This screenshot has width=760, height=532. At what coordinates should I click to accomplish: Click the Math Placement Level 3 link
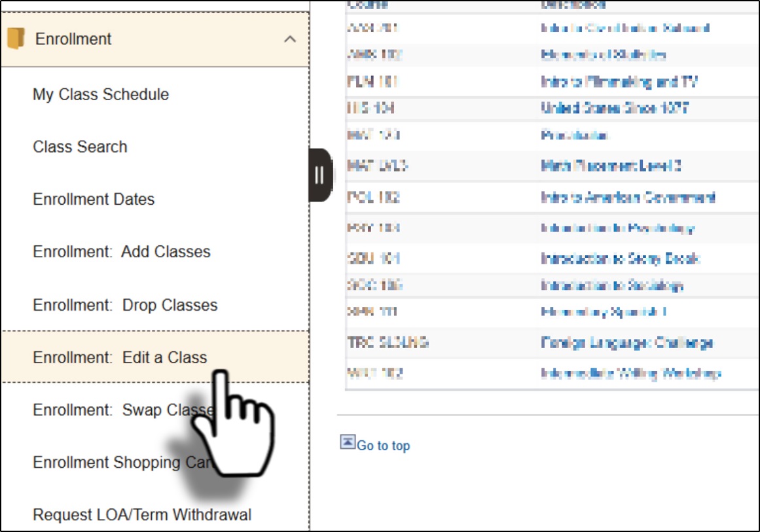click(611, 166)
